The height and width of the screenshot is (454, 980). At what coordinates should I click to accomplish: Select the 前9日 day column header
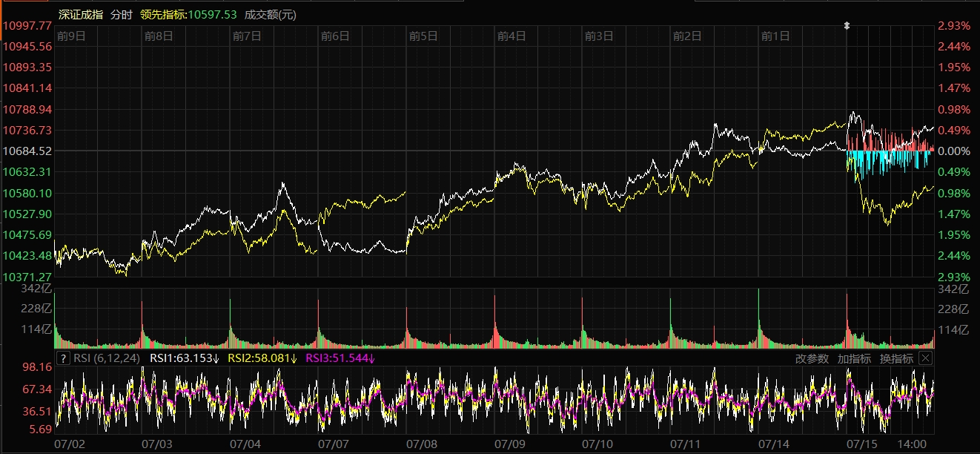click(71, 36)
